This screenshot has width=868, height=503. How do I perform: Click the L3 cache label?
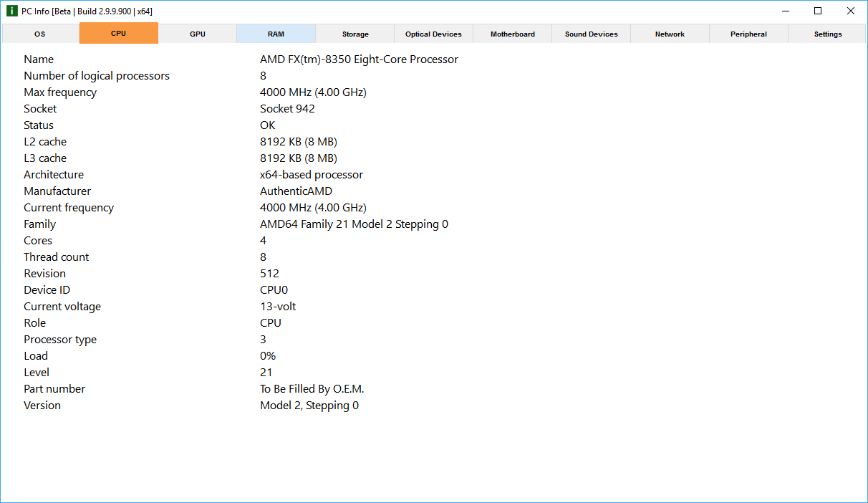tap(45, 158)
